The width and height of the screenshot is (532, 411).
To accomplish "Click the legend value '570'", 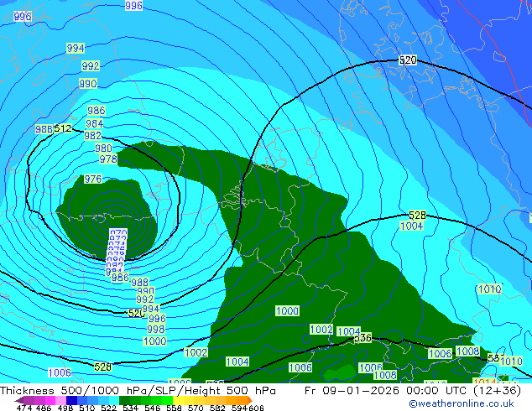I will coord(196,408).
